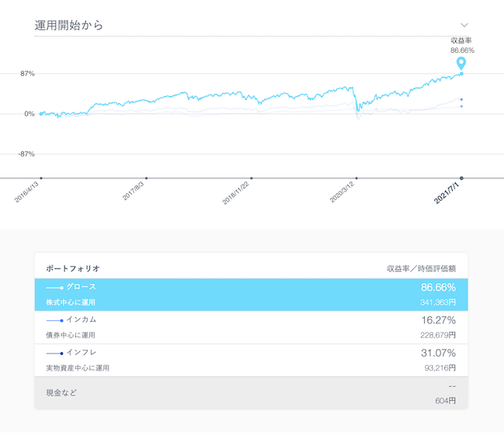Select the インカム portfolio row
The width and height of the screenshot is (504, 442).
(x=251, y=327)
